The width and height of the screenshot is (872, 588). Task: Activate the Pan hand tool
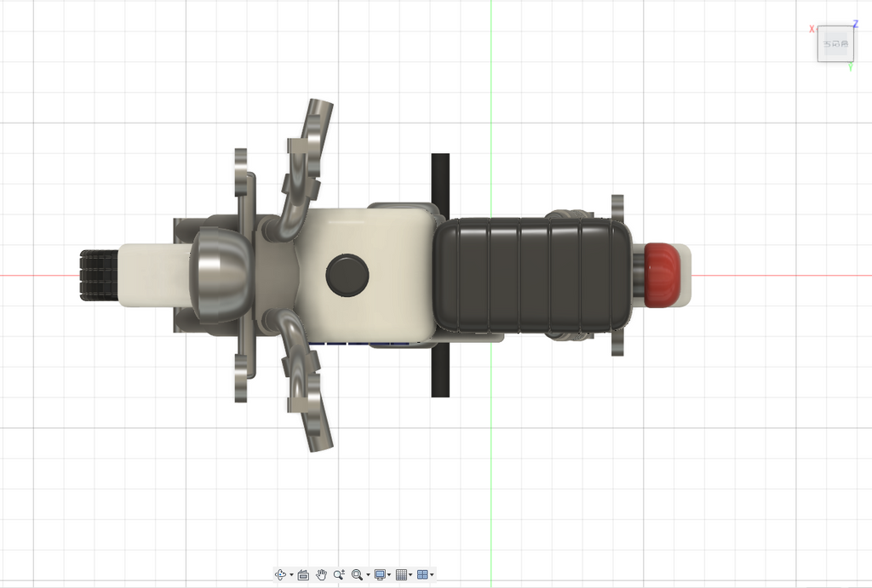pos(321,574)
